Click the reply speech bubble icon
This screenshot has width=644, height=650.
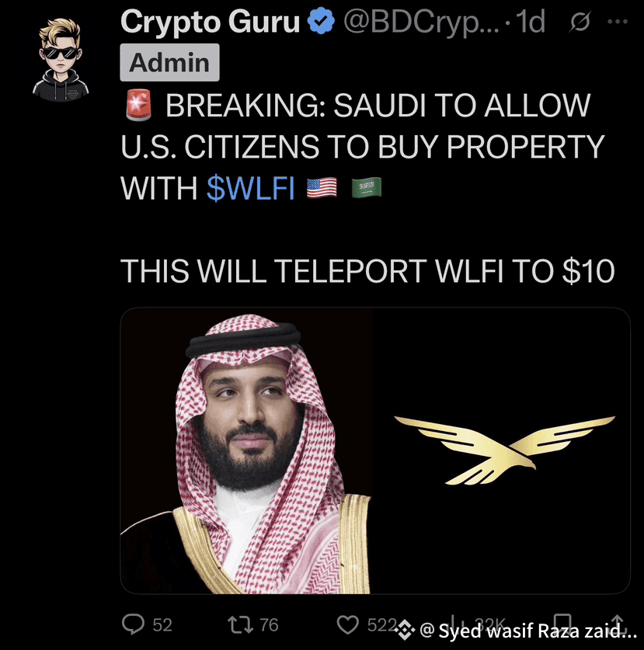click(x=133, y=624)
